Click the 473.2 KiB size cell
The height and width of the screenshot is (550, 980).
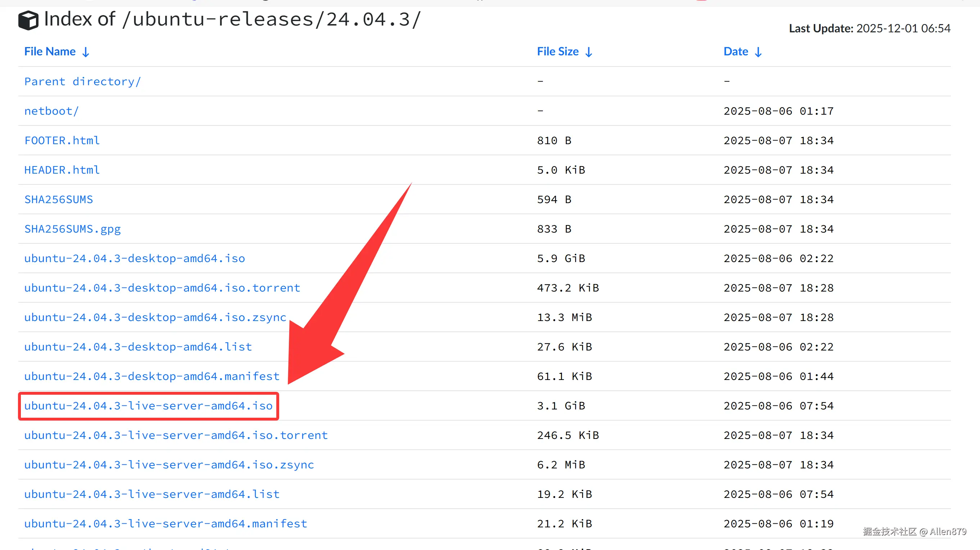pos(568,288)
